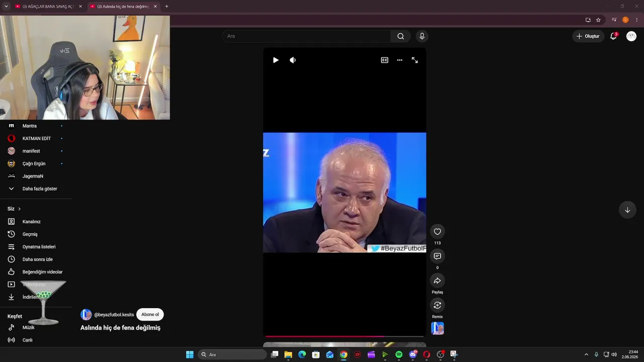Expand the Siz section chevron

[20, 209]
